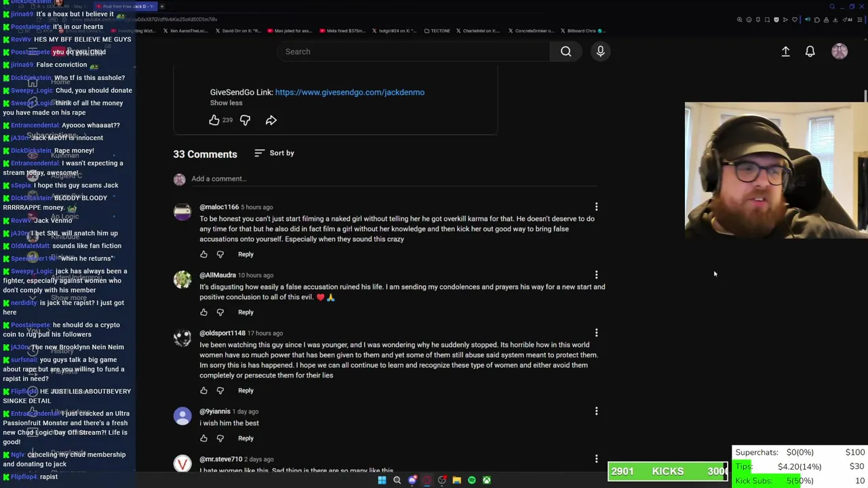Image resolution: width=868 pixels, height=488 pixels.
Task: Open the GiveSendGo jackdenmo link
Action: [x=350, y=92]
